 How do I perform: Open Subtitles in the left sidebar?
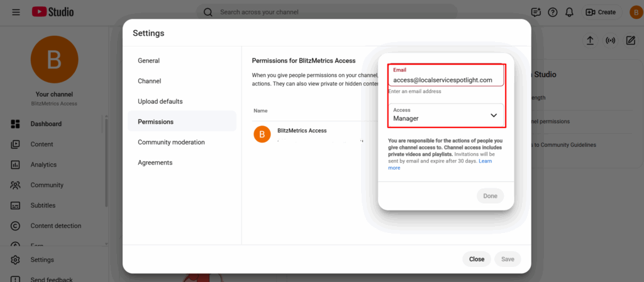pyautogui.click(x=43, y=205)
